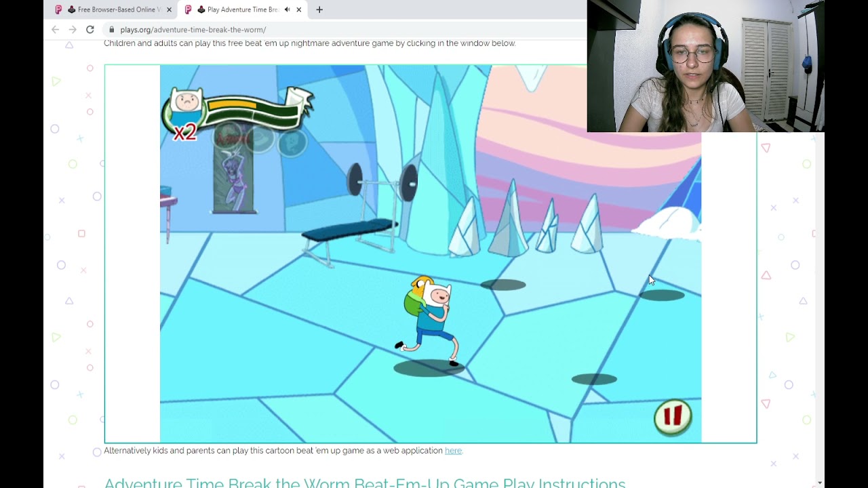This screenshot has height=488, width=868.
Task: Click the third translucent power-up circle
Action: coord(292,142)
